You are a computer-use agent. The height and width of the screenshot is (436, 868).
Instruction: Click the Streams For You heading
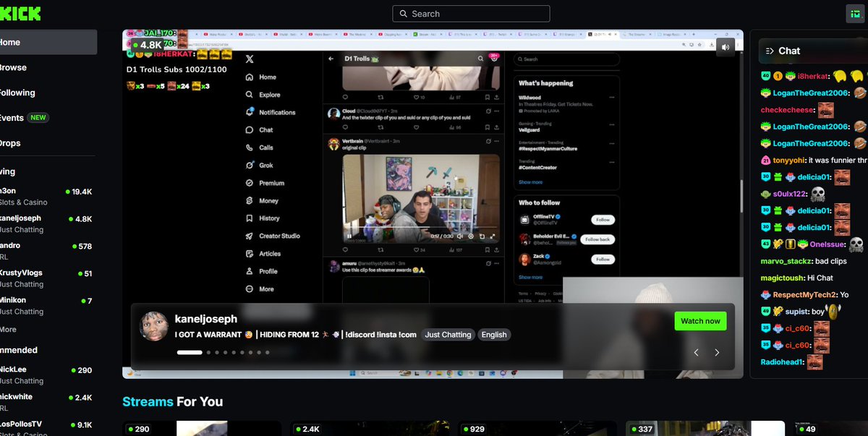click(x=173, y=402)
